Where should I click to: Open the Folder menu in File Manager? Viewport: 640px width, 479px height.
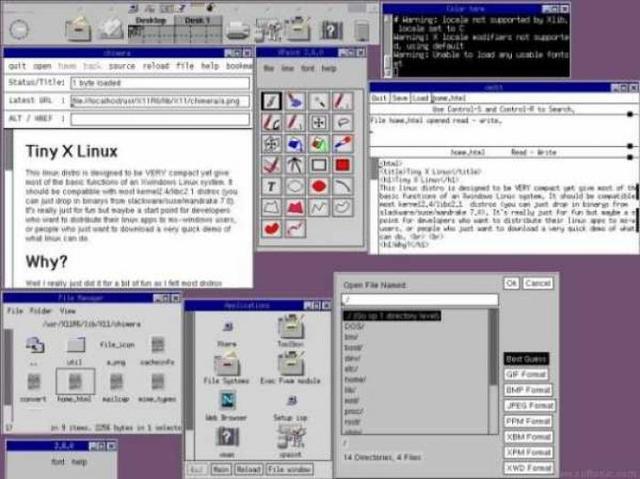(41, 311)
